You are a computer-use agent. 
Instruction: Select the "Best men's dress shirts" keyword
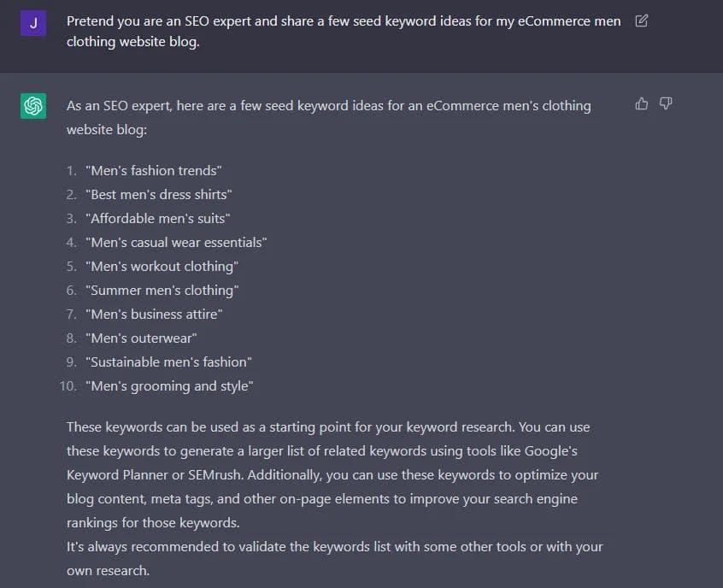(158, 195)
